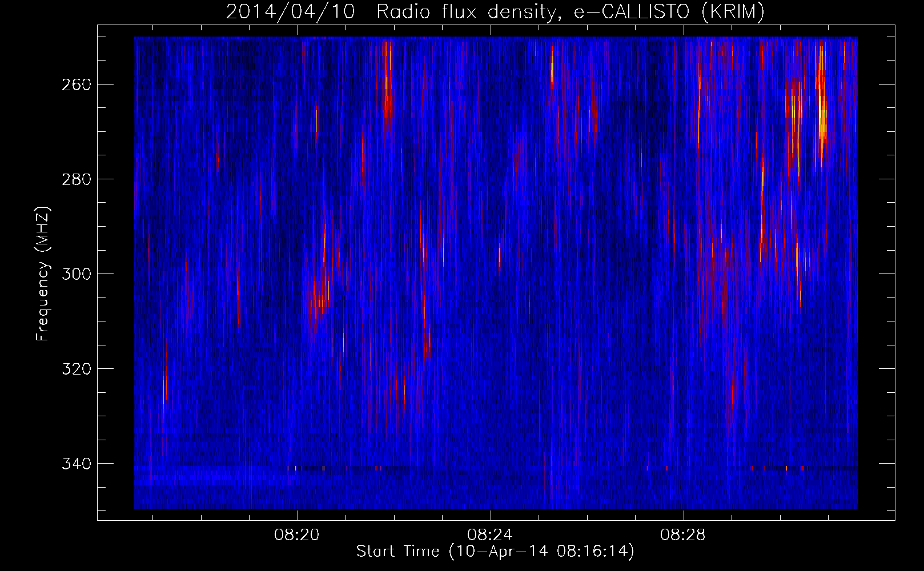Select the 320 frequency tick label

77,369
